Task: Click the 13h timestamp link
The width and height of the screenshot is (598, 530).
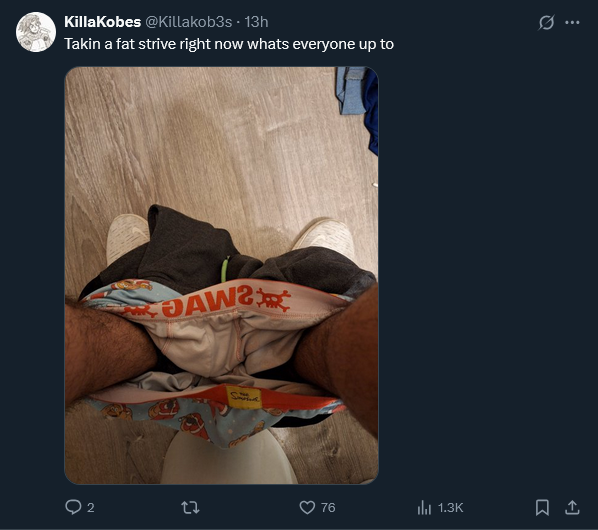Action: click(256, 22)
